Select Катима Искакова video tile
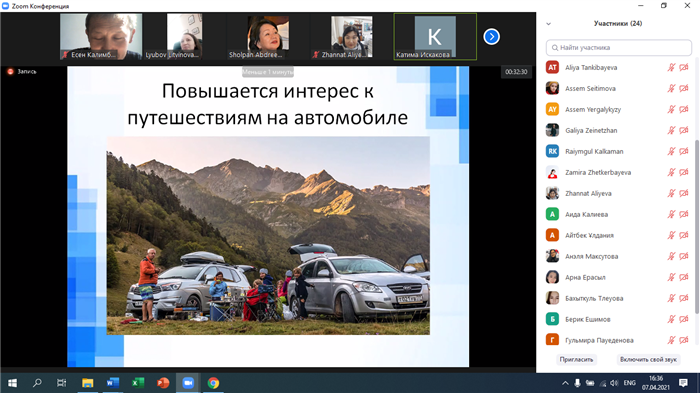 click(x=435, y=37)
